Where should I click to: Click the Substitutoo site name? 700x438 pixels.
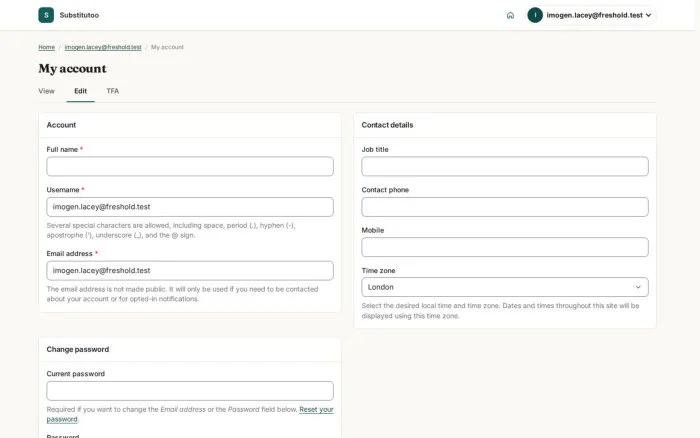(79, 15)
